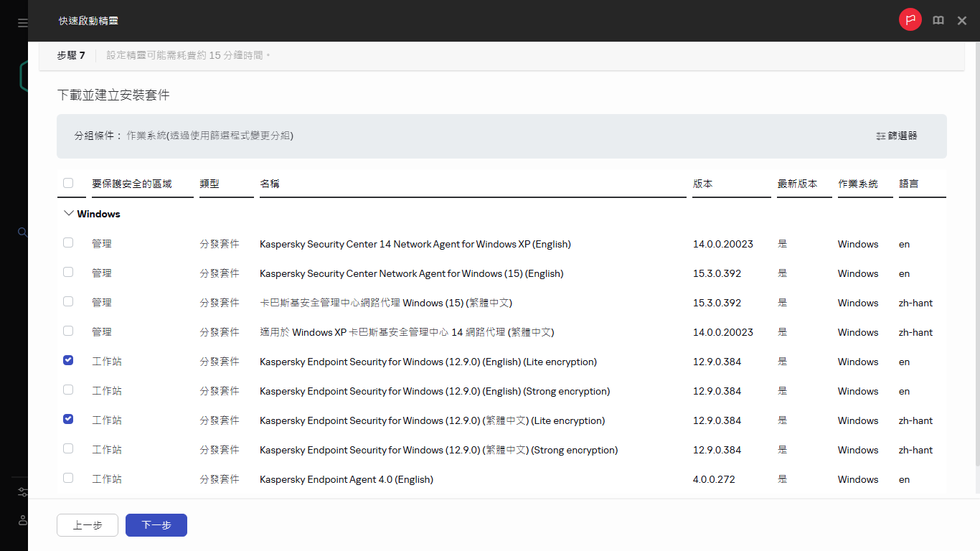Check the Kaspersky Endpoint Agent 4.0 checkbox
This screenshot has height=551, width=980.
(x=68, y=478)
